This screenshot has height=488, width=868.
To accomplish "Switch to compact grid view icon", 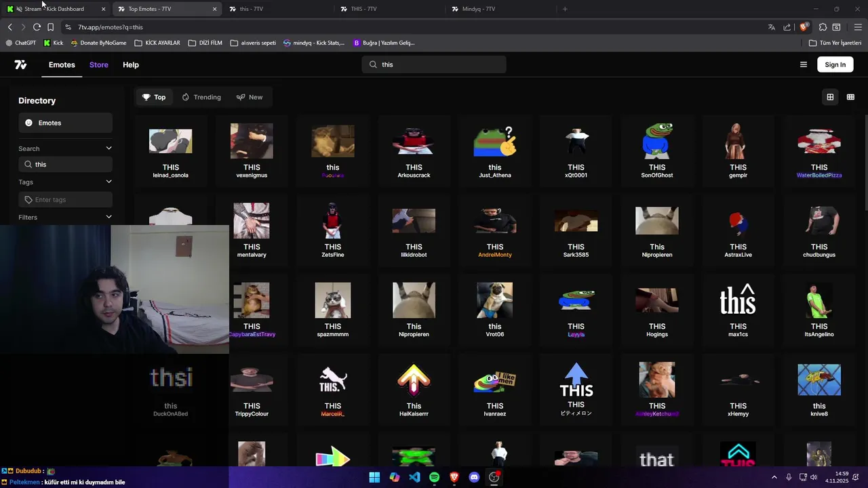I will click(x=850, y=97).
